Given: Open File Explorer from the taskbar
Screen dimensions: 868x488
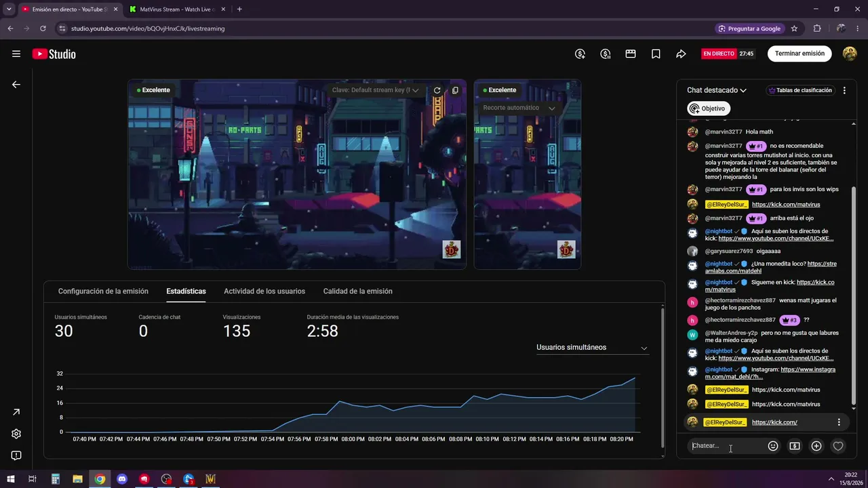Looking at the screenshot, I should 77,479.
